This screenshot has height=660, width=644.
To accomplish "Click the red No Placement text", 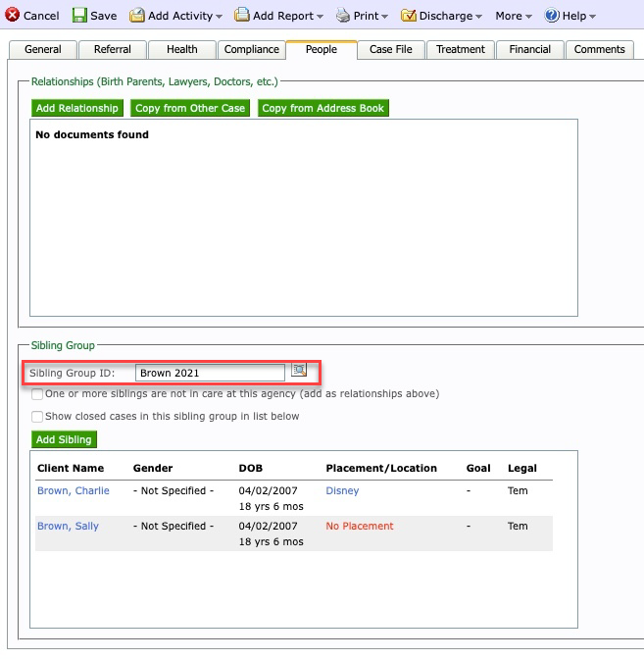I will 360,527.
